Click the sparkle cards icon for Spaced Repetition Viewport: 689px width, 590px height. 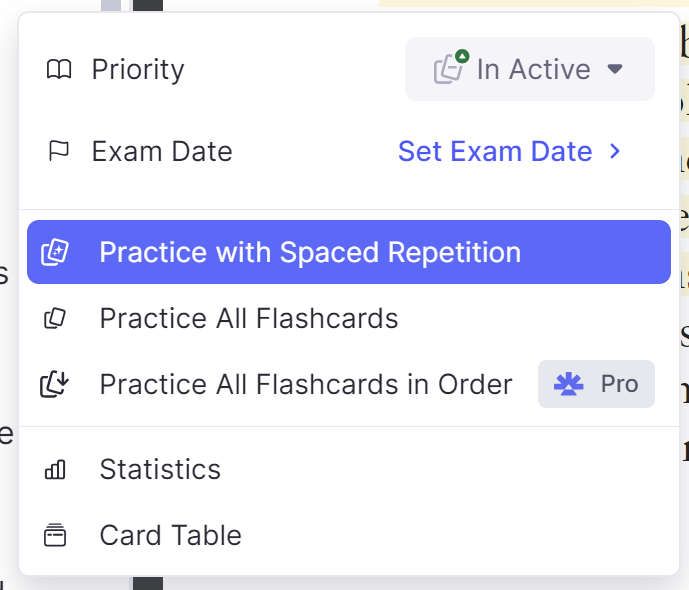click(x=55, y=252)
